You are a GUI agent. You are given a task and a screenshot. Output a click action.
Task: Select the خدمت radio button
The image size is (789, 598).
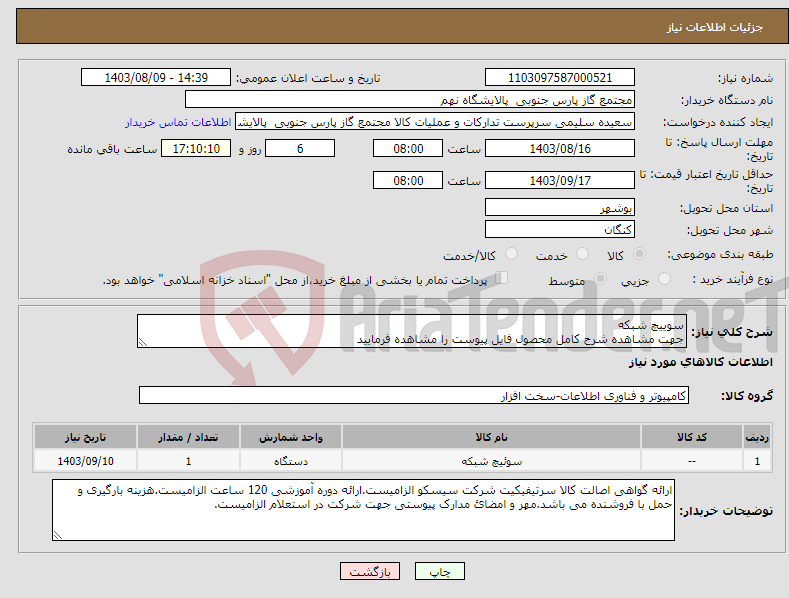tap(582, 254)
